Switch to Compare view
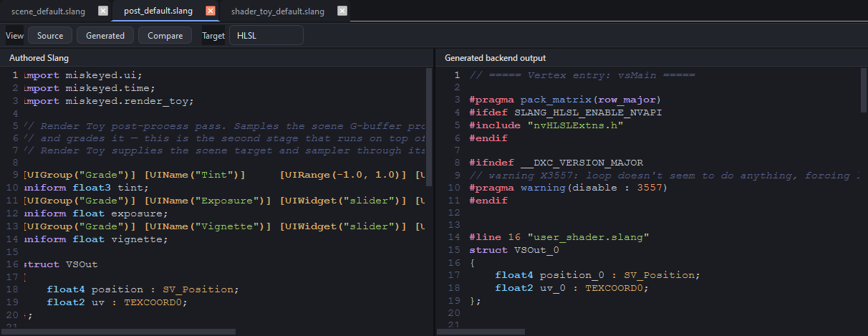This screenshot has width=868, height=336. [165, 35]
